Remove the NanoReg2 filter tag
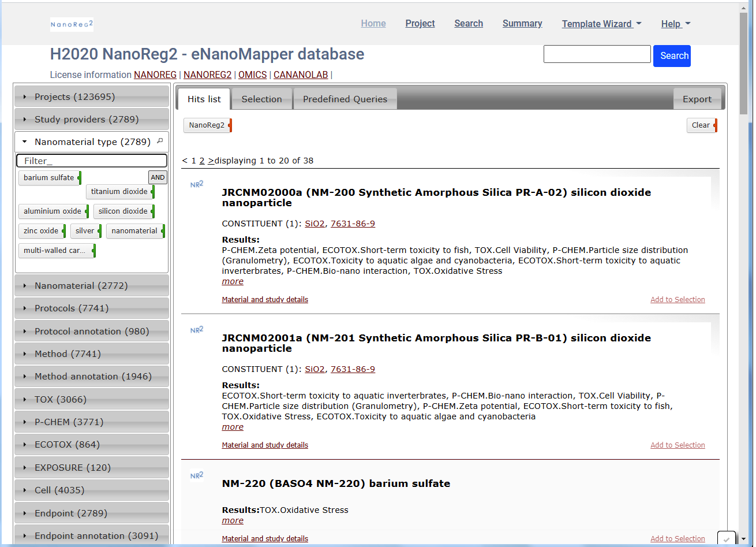The height and width of the screenshot is (547, 756). [x=230, y=125]
